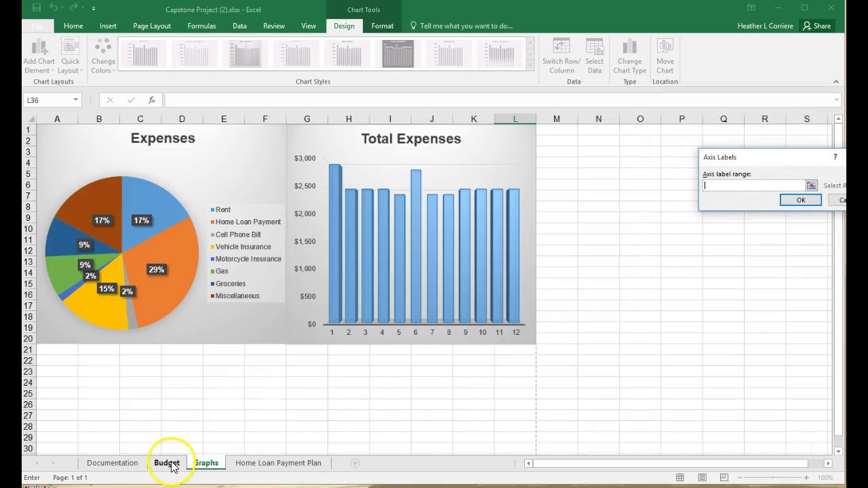Click the Home Loan Payment legend entry

(x=245, y=222)
